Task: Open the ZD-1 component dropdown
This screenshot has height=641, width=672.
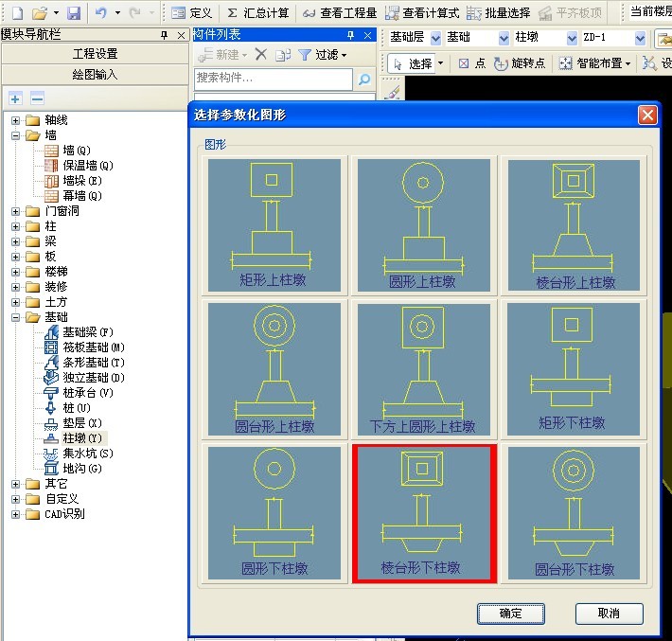Action: pyautogui.click(x=640, y=38)
